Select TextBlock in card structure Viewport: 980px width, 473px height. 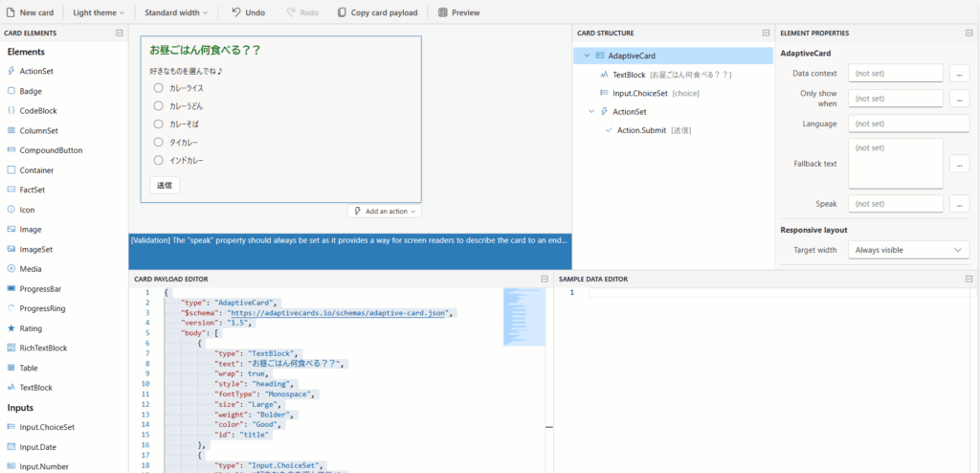[x=666, y=75]
